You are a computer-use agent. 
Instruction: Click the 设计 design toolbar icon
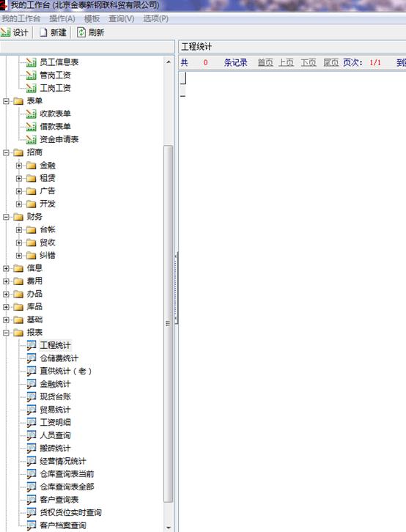5,32
